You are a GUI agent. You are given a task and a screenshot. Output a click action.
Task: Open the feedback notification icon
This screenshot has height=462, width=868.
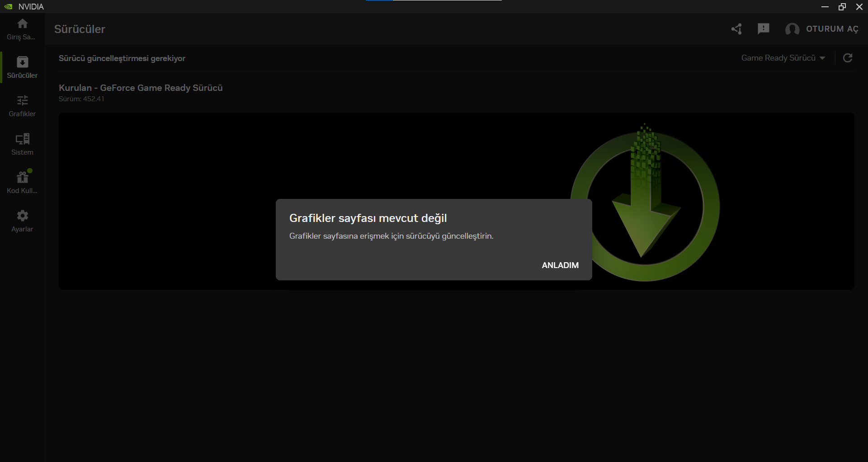764,29
